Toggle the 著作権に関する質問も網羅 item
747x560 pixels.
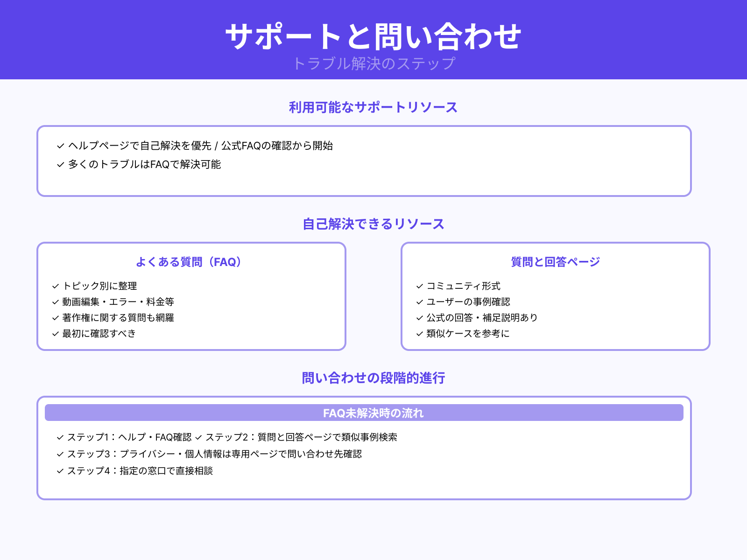pos(116,318)
